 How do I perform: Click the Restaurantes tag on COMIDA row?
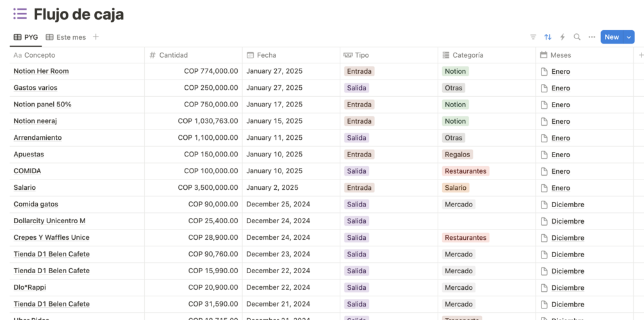[465, 171]
